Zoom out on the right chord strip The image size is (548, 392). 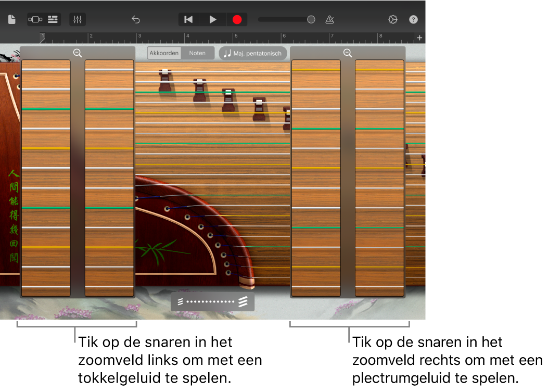point(348,53)
